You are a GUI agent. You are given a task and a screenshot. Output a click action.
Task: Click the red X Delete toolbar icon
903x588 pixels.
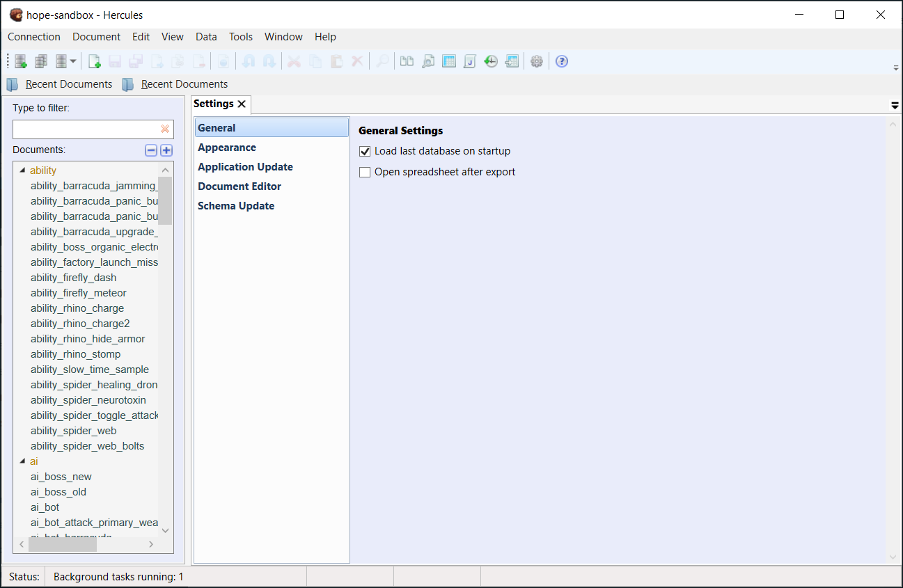(x=357, y=61)
